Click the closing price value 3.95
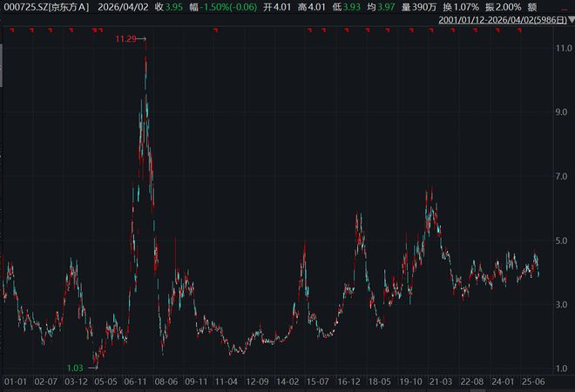Viewport: 575px width, 392px height. point(175,7)
